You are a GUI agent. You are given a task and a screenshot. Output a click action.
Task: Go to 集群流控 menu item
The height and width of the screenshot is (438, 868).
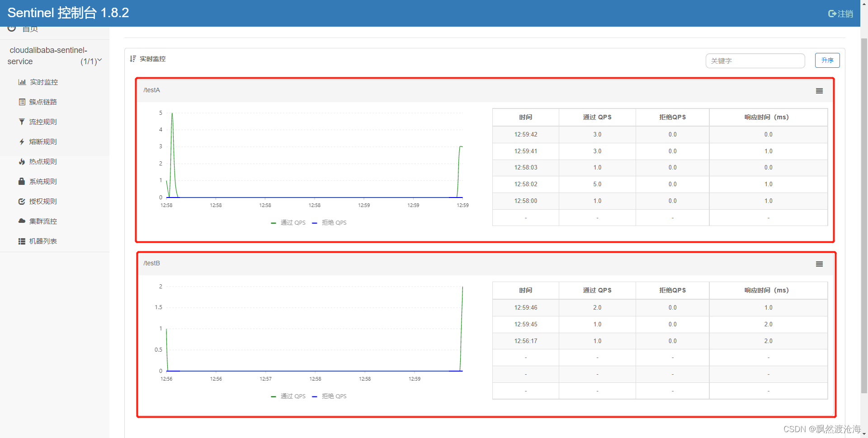click(43, 221)
